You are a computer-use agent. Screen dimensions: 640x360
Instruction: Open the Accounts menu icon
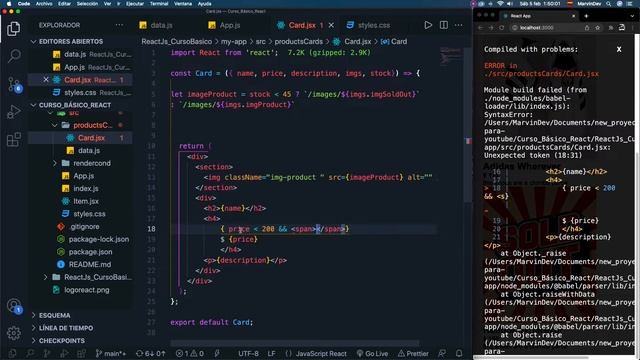14,306
